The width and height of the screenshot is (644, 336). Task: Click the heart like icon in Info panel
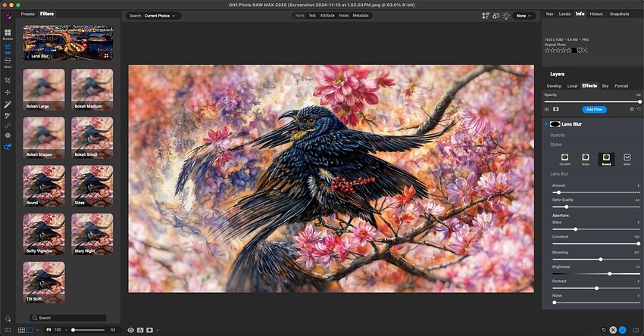coord(580,51)
